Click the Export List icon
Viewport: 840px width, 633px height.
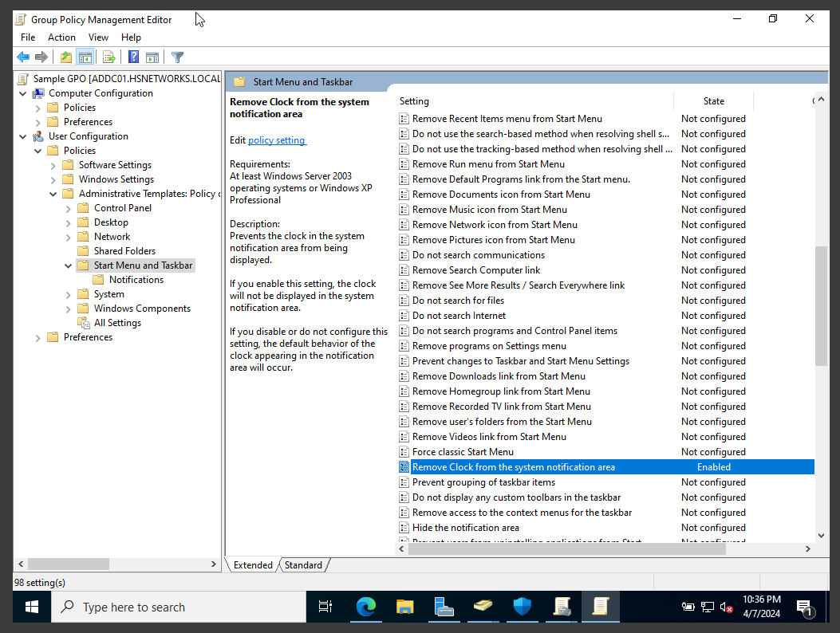pyautogui.click(x=109, y=57)
